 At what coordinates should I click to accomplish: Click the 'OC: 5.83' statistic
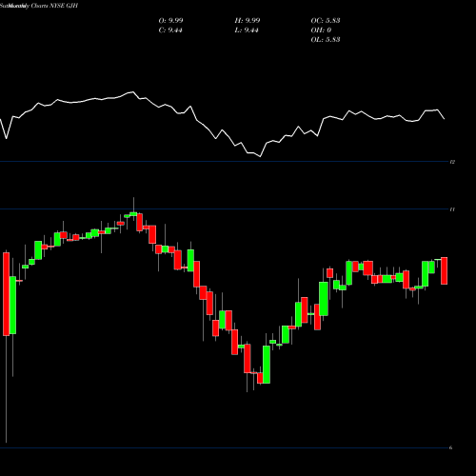tap(326, 21)
